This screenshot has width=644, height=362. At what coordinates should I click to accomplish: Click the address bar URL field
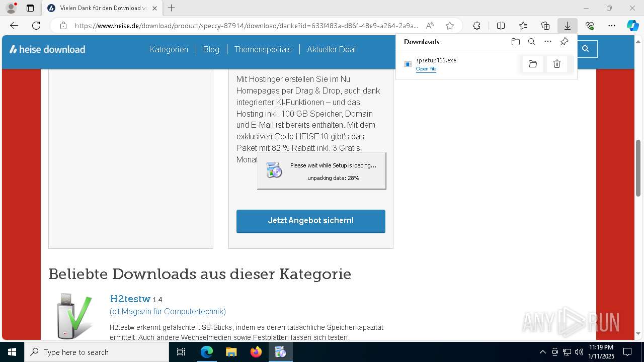pyautogui.click(x=246, y=26)
